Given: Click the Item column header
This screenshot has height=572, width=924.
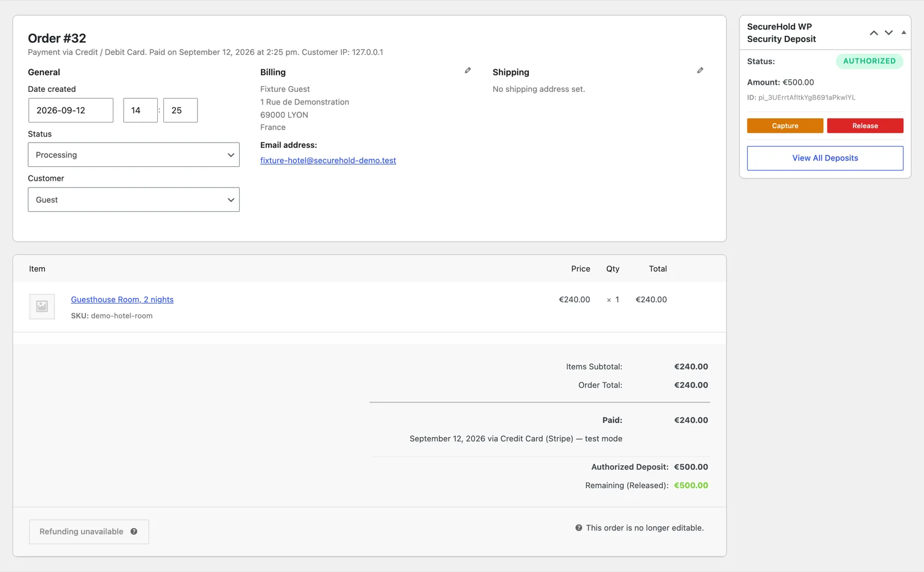Looking at the screenshot, I should click(37, 269).
